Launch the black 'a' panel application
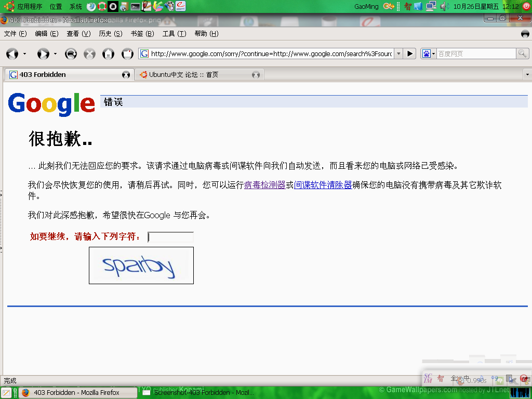Viewport: 532px width, 399px height. [x=113, y=6]
